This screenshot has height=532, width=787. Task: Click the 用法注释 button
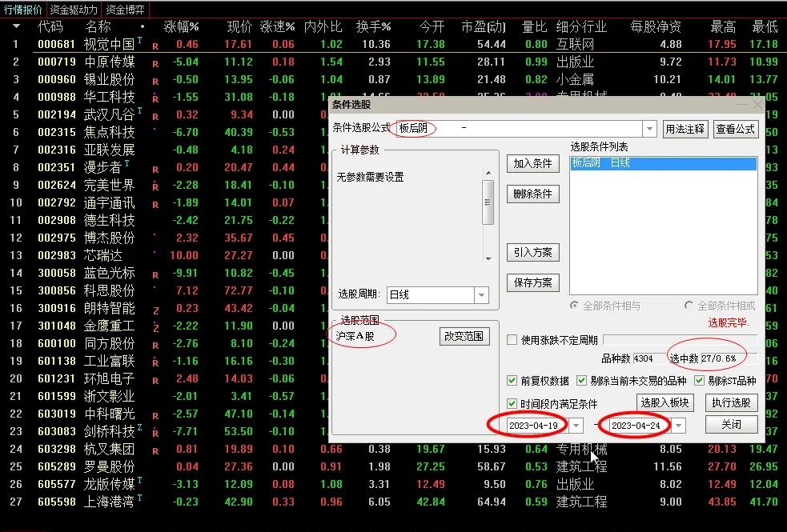coord(685,129)
